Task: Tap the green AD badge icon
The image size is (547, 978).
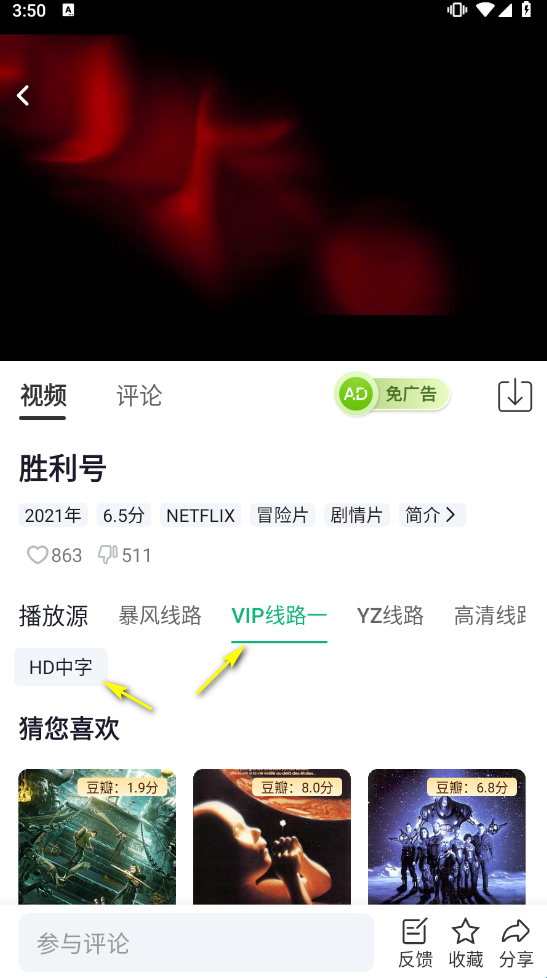Action: [355, 394]
